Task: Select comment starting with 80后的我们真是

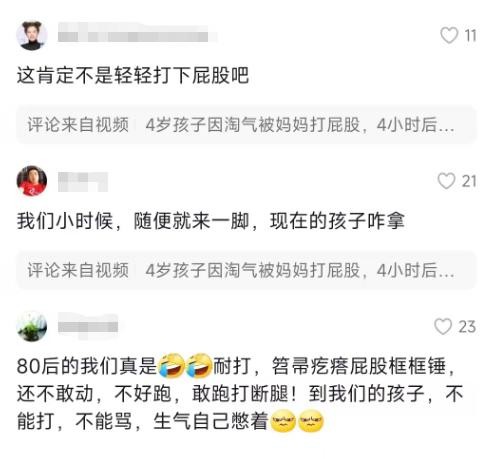Action: coord(240,394)
